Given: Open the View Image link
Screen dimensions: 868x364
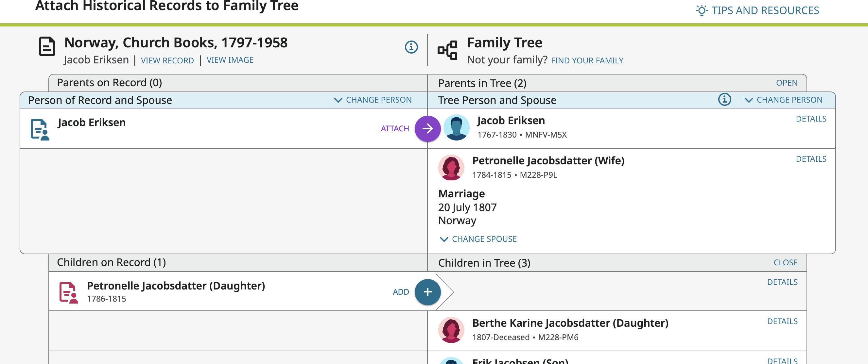Looking at the screenshot, I should pyautogui.click(x=230, y=60).
